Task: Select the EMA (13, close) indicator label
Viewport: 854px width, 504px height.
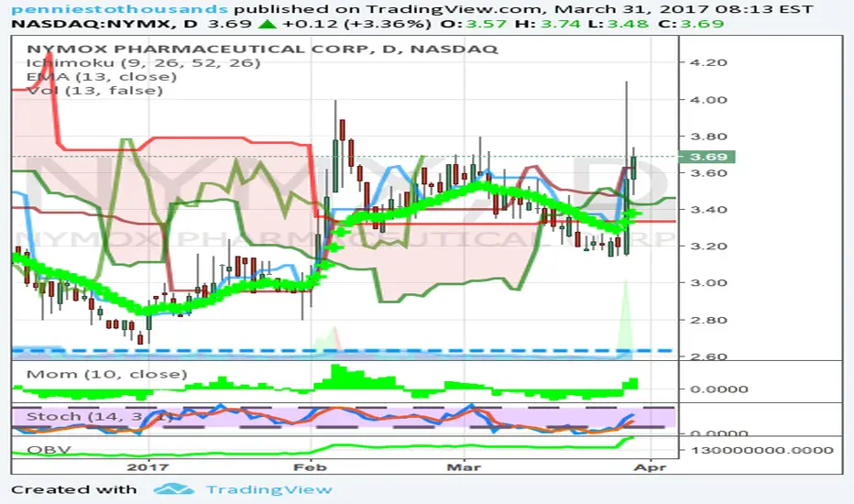Action: 102,76
